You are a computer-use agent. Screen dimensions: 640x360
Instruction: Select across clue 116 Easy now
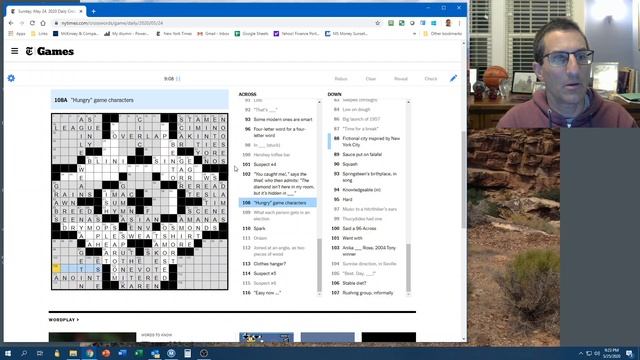pyautogui.click(x=278, y=293)
